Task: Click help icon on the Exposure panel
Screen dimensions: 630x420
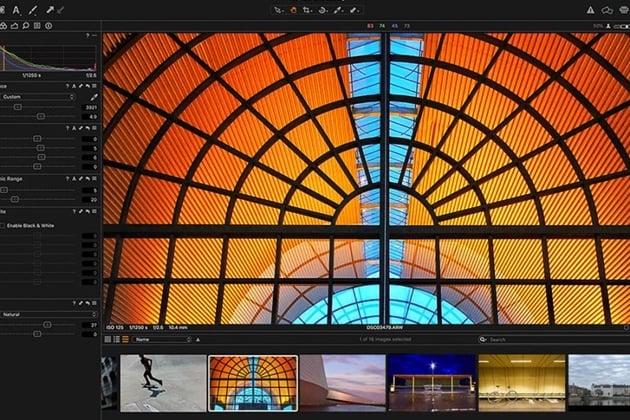Action: click(x=68, y=128)
